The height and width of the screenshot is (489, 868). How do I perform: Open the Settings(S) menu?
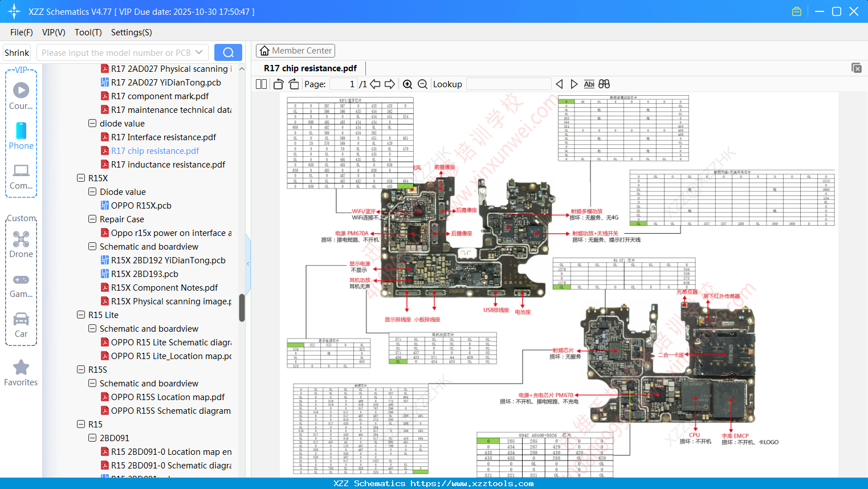(131, 32)
